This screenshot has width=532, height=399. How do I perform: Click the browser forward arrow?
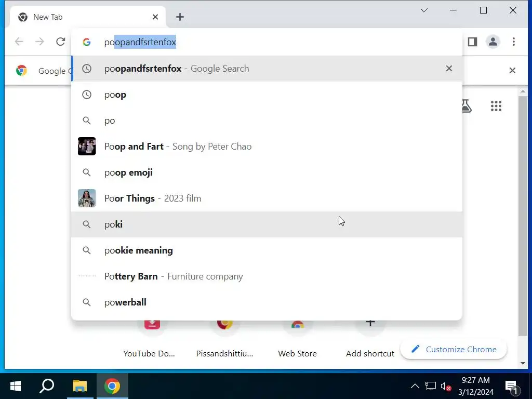(x=39, y=42)
